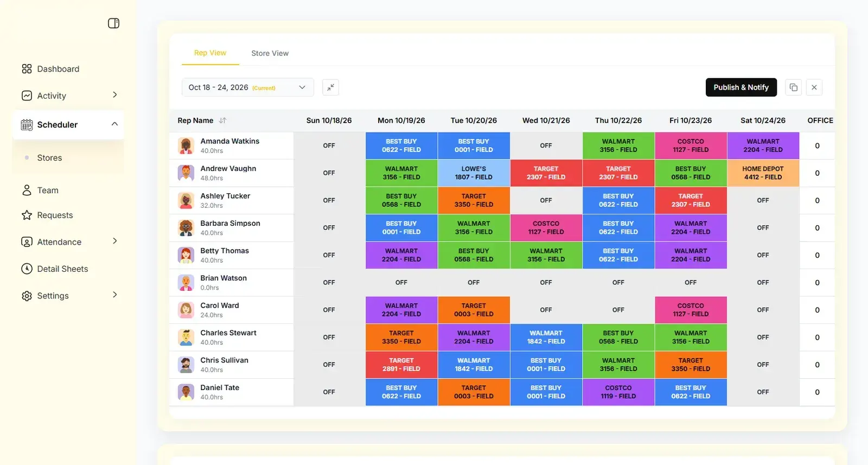Expand the Attendance submenu chevron
This screenshot has width=868, height=465.
(x=114, y=241)
